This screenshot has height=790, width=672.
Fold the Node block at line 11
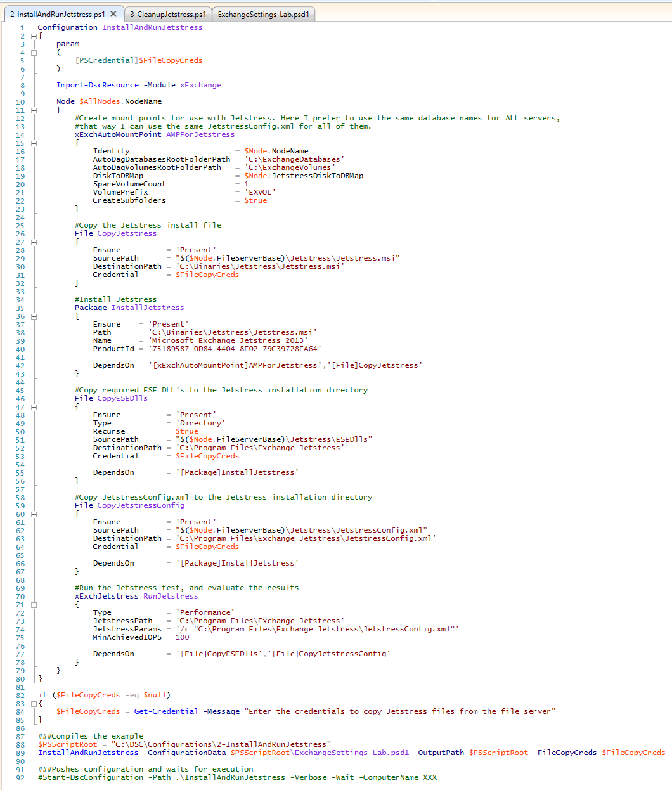pos(34,110)
